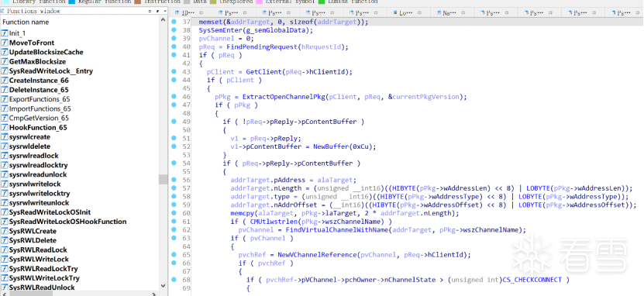Screen dimensions: 644x296
Task: Click the icon next to CmpGetVersion_65
Action: [x=5, y=119]
